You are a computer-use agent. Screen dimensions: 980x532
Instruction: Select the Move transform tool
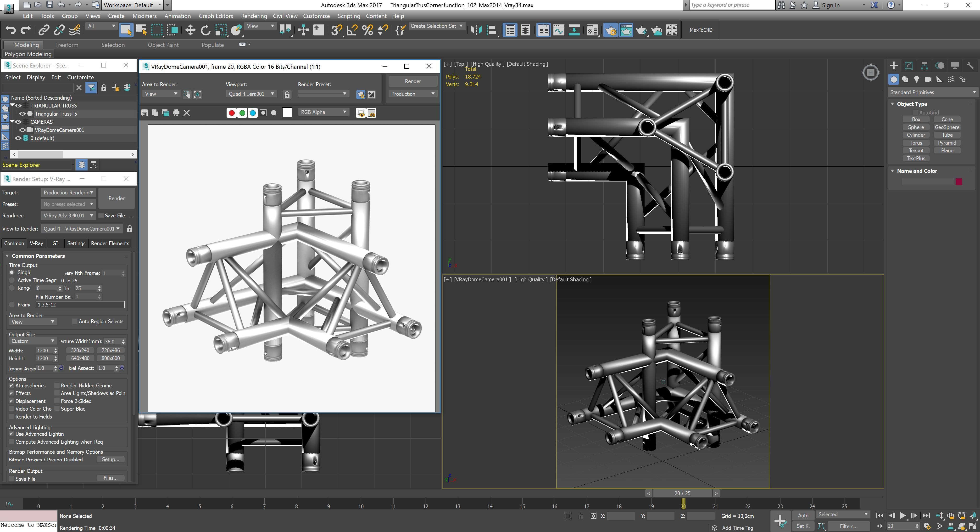(190, 30)
